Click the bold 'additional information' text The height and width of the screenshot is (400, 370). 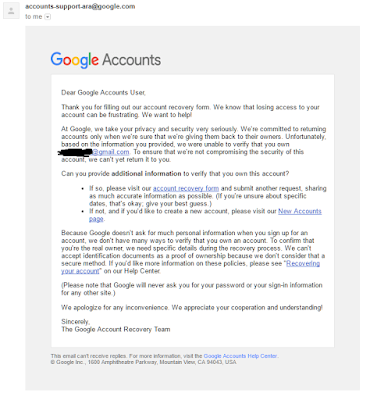pos(146,174)
